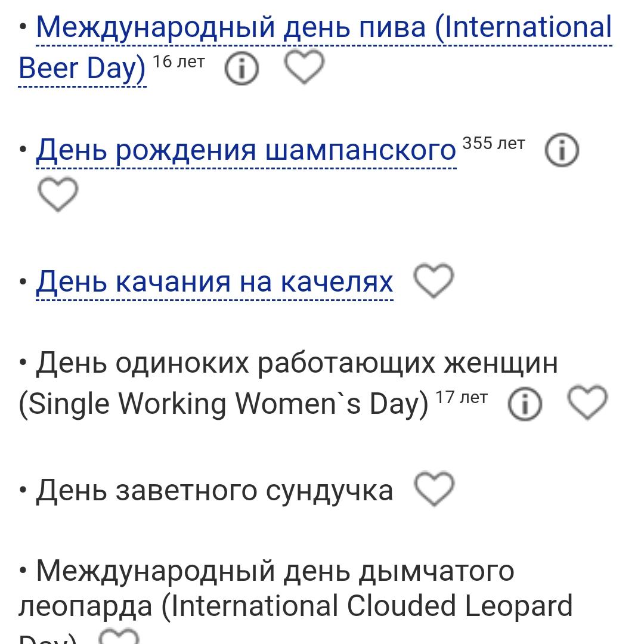The image size is (644, 644).
Task: Click the 16 лет age label
Action: (179, 61)
